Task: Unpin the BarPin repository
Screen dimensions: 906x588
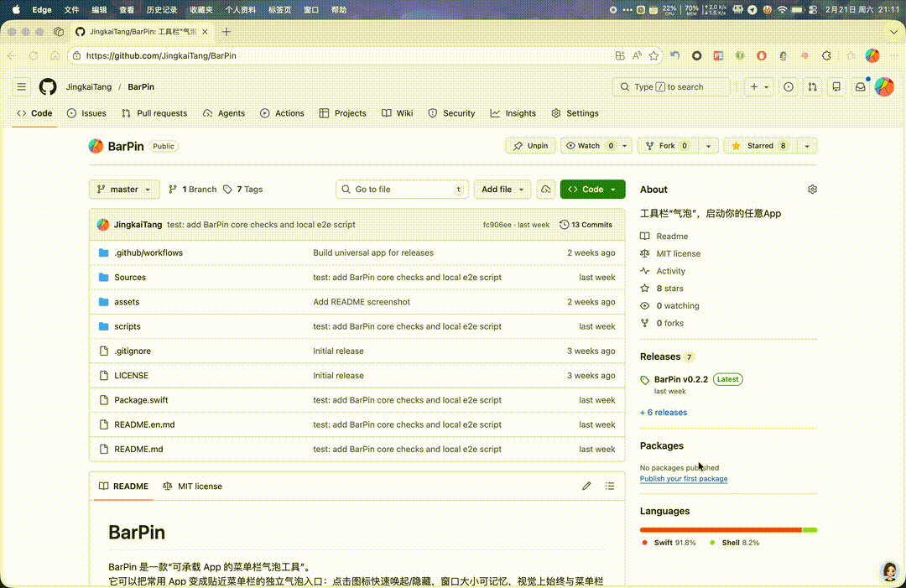Action: 530,146
